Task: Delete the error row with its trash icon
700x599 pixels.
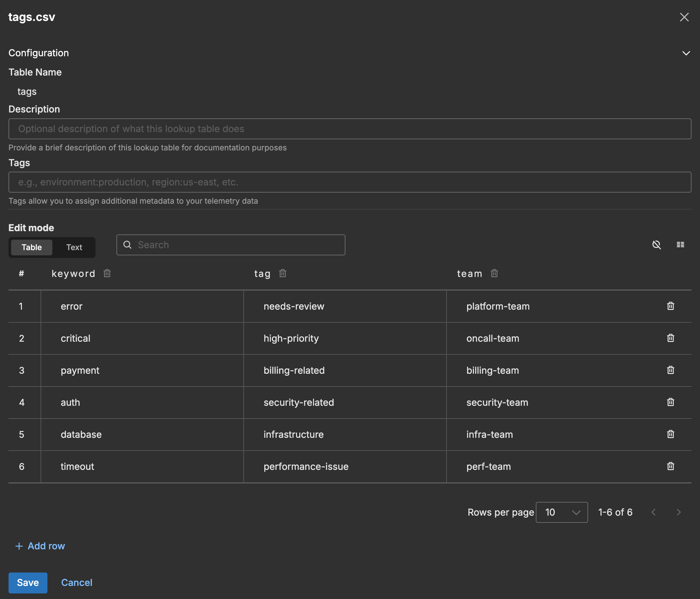Action: click(671, 306)
